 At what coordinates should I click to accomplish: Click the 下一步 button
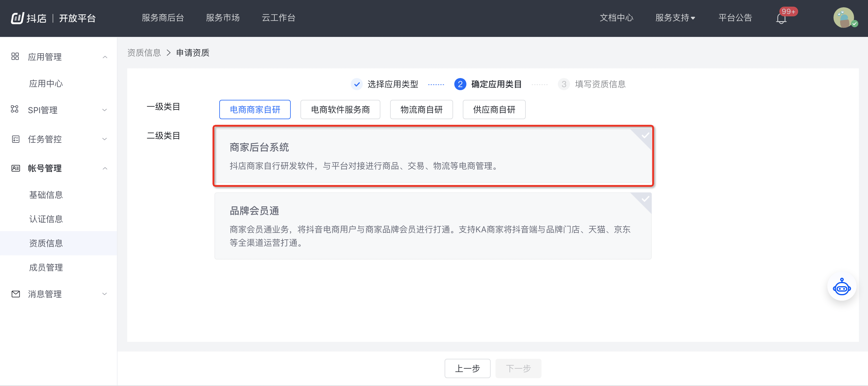click(518, 368)
